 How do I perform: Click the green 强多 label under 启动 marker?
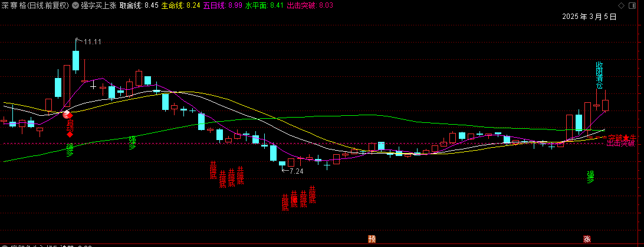coord(70,150)
